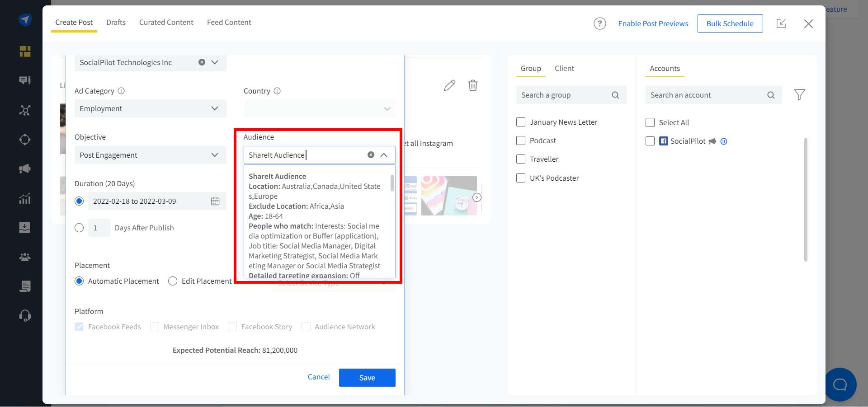Open the posts message icon in sidebar
This screenshot has width=868, height=407.
click(x=25, y=80)
